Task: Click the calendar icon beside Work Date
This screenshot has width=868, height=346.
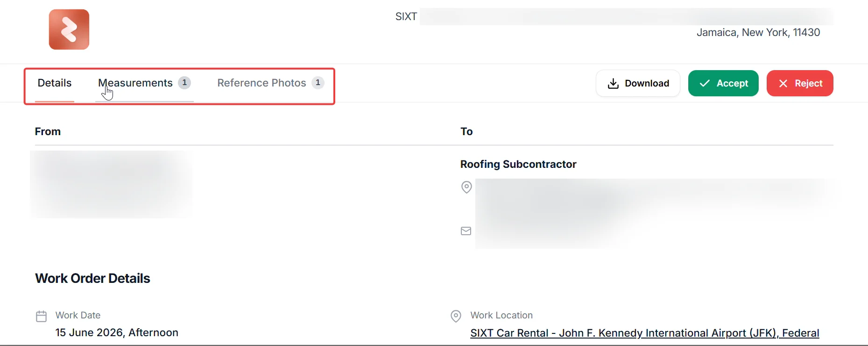Action: [41, 317]
